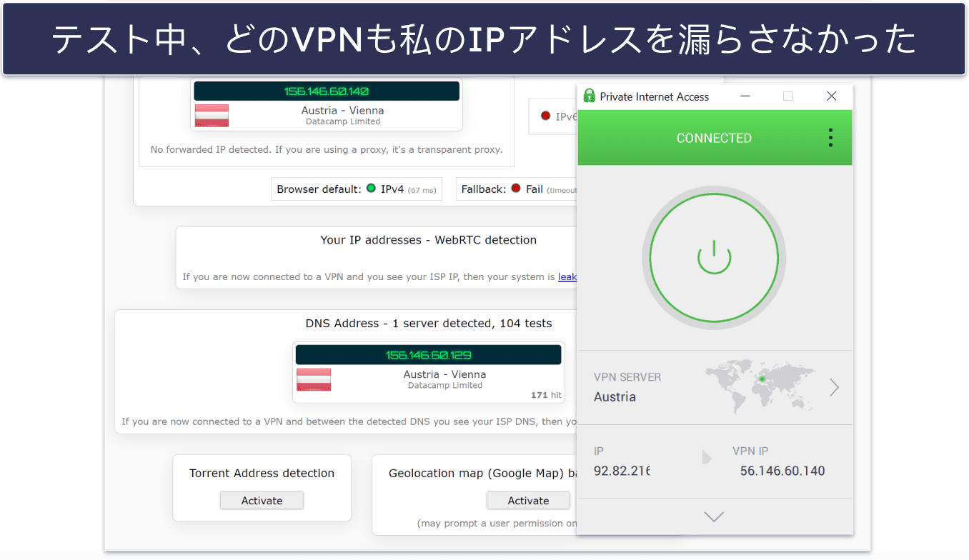Click the PIA green padlock logo icon

(590, 96)
